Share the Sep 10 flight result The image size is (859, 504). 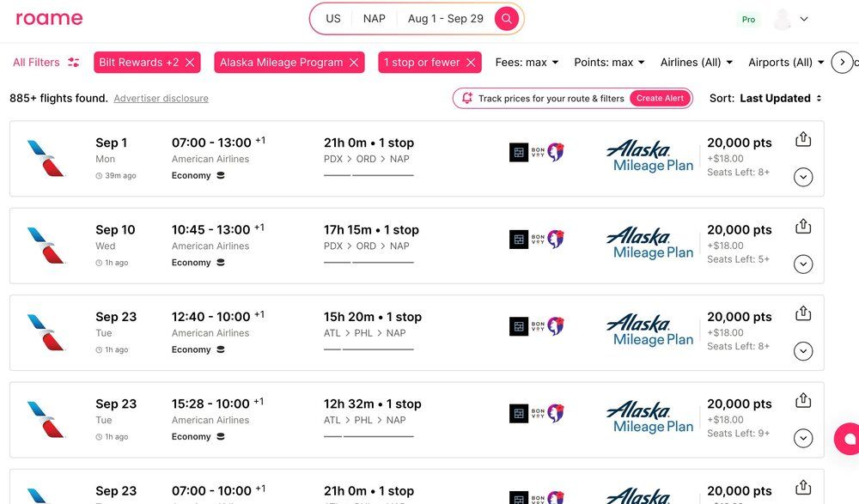click(x=803, y=226)
